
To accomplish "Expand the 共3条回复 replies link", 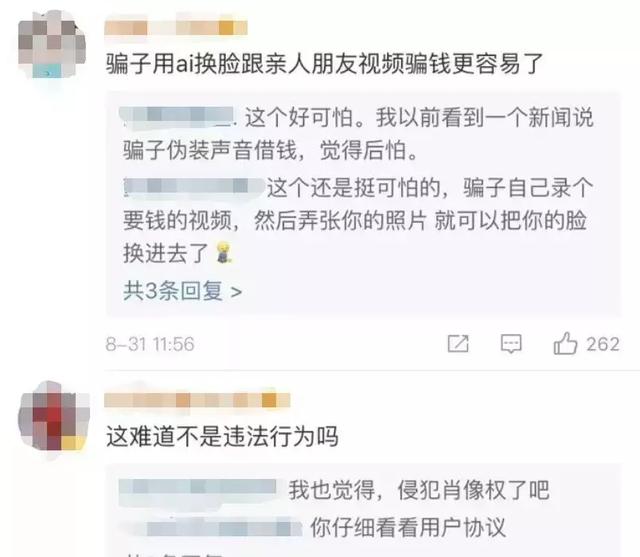I will coord(182,291).
